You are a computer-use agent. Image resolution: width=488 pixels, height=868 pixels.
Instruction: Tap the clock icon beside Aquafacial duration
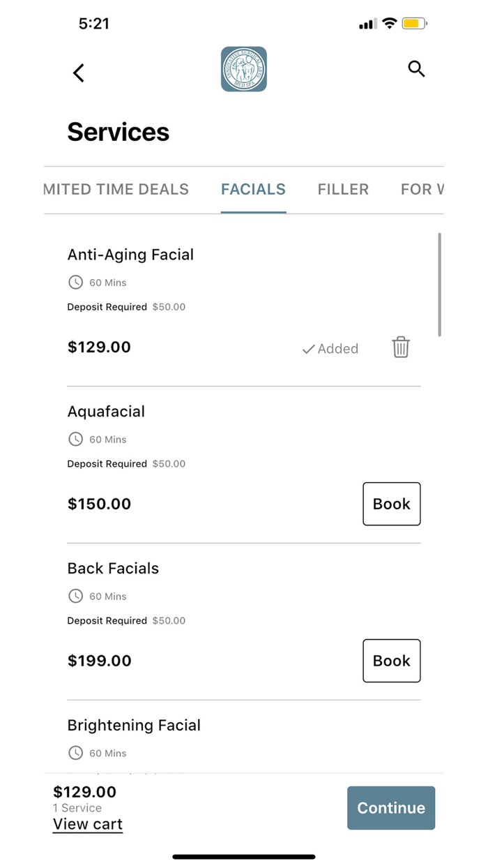coord(75,439)
